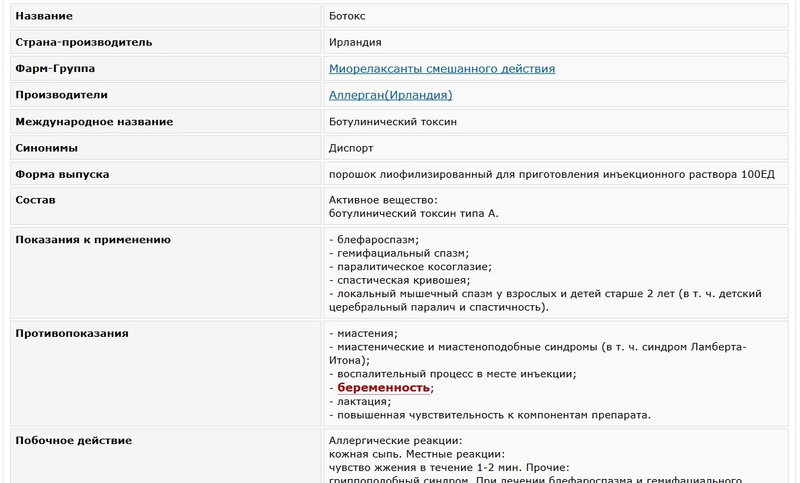
Task: Click the Диспорт synonym text
Action: click(x=351, y=148)
